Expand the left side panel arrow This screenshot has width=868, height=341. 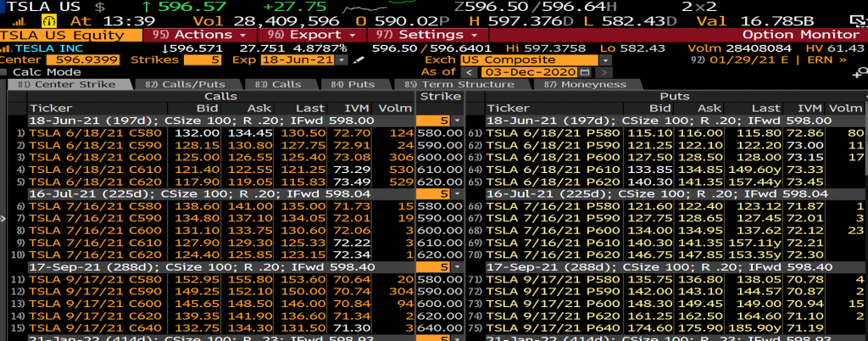tap(3, 219)
